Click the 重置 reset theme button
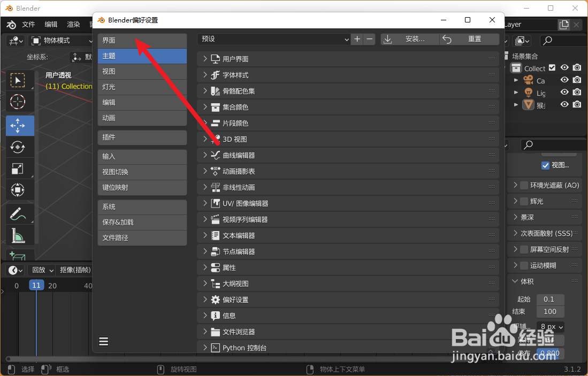 tap(470, 39)
